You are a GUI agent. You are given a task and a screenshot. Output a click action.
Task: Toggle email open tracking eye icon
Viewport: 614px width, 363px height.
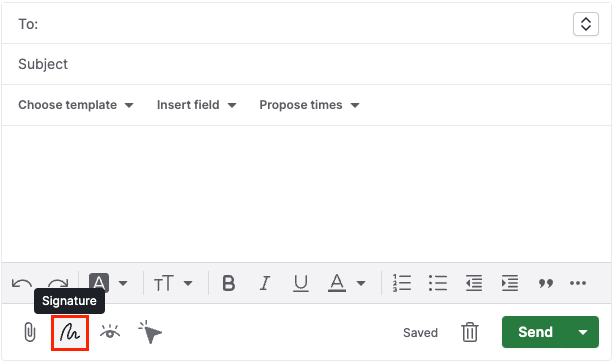click(110, 332)
